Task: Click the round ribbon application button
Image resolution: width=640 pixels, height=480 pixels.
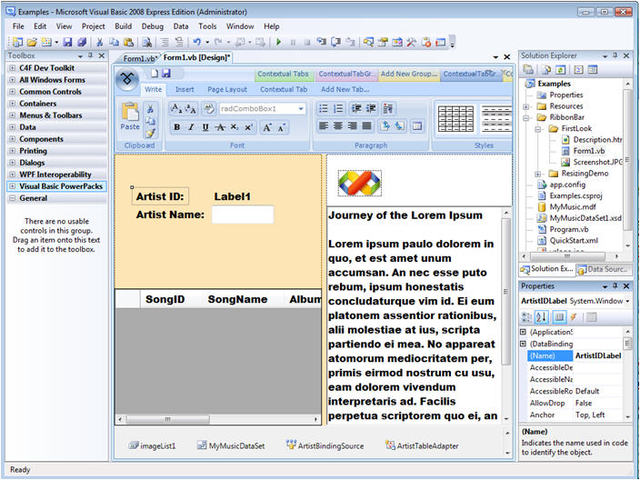Action: [x=127, y=79]
